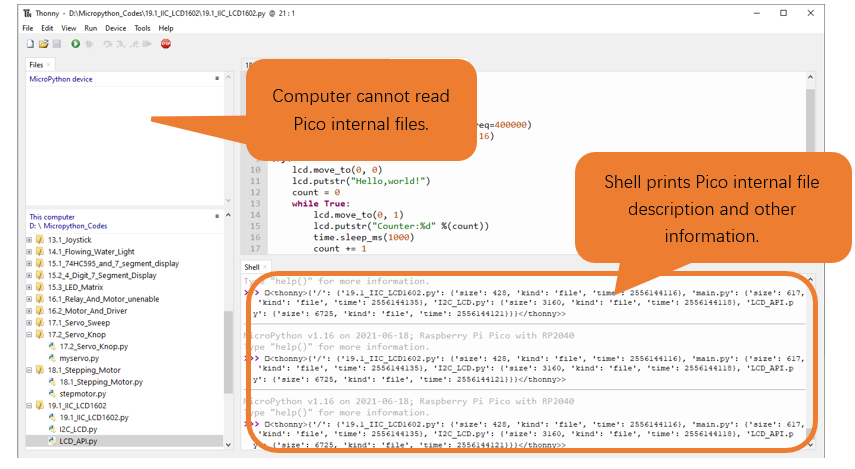The height and width of the screenshot is (469, 855).
Task: Click the Debug bug icon in toolbar
Action: [x=89, y=44]
